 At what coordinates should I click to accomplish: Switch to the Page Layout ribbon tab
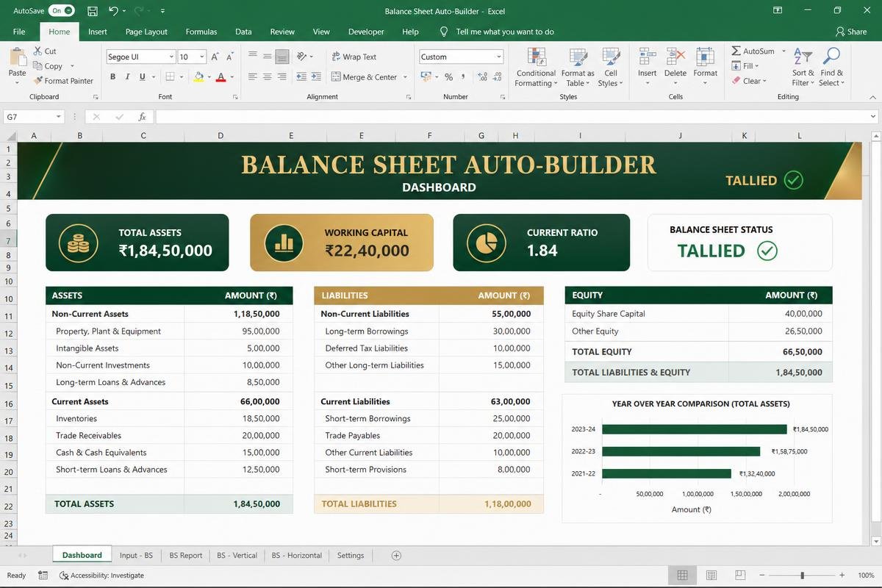[146, 32]
